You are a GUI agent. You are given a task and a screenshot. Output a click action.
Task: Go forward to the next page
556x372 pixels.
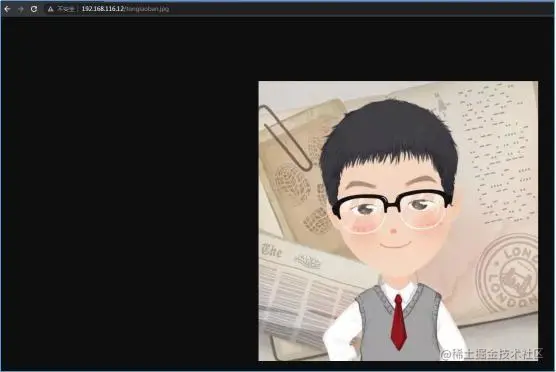click(x=21, y=9)
